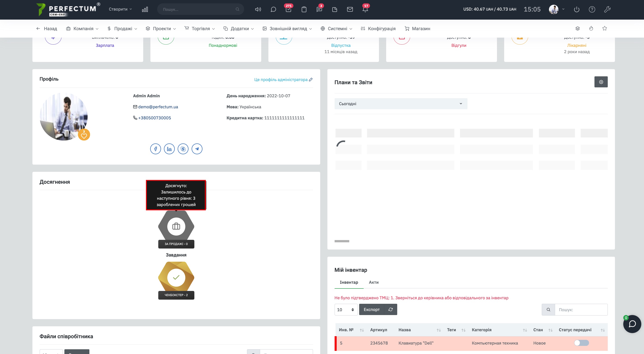
Task: Click the notes document icon in top bar
Action: [335, 9]
